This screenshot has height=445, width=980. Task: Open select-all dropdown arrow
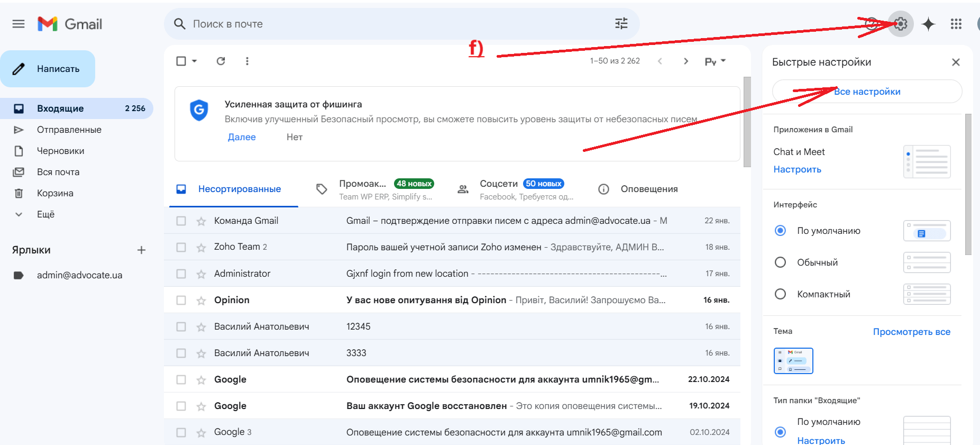tap(194, 61)
